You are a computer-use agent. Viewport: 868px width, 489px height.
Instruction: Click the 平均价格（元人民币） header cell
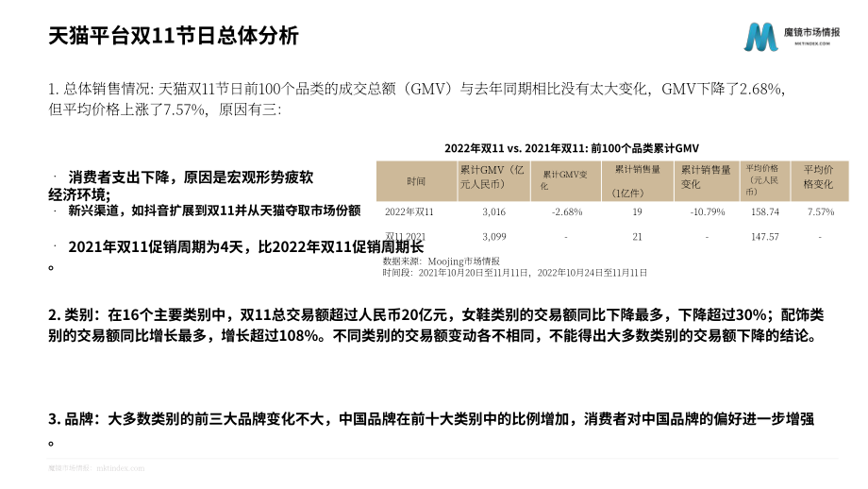(x=764, y=181)
